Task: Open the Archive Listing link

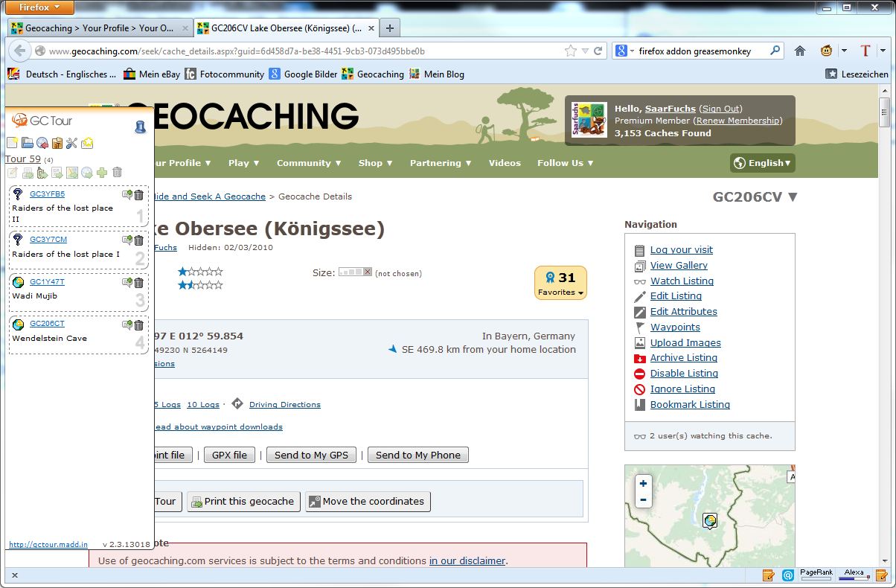Action: [x=684, y=358]
